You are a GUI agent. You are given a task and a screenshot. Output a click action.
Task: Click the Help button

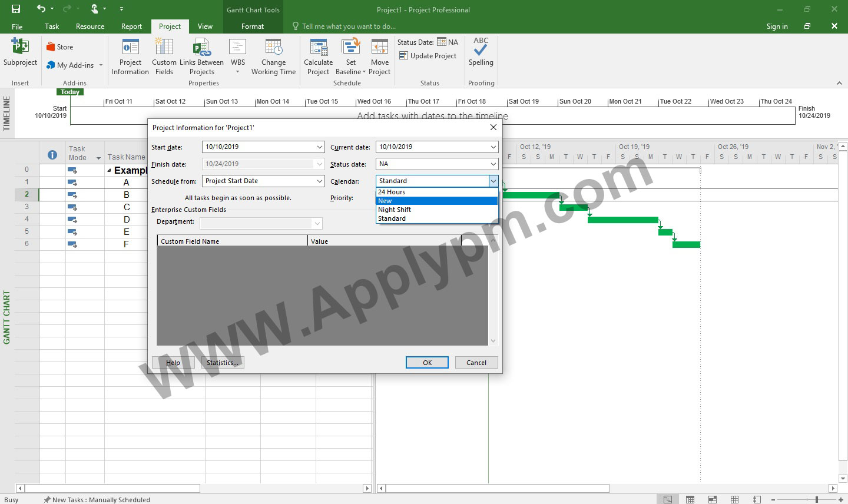click(x=173, y=363)
